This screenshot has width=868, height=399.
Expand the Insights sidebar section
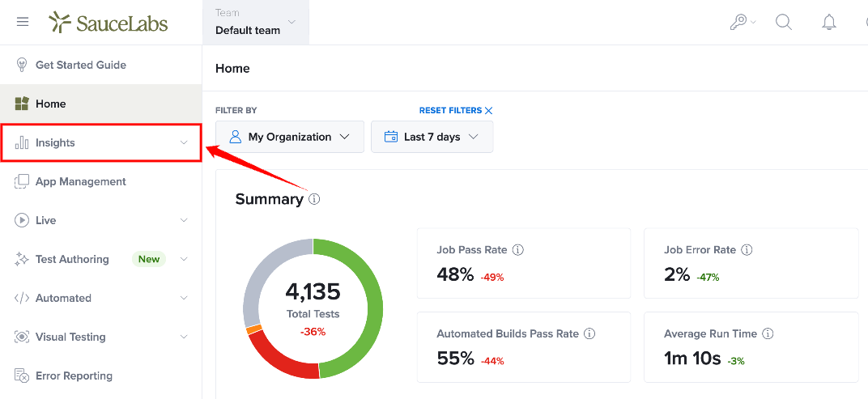pyautogui.click(x=100, y=142)
